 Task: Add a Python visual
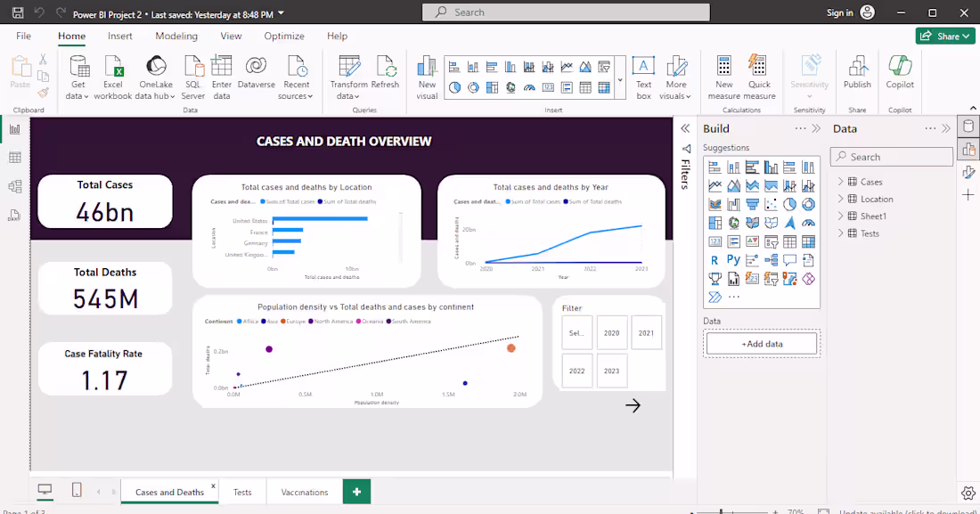734,260
